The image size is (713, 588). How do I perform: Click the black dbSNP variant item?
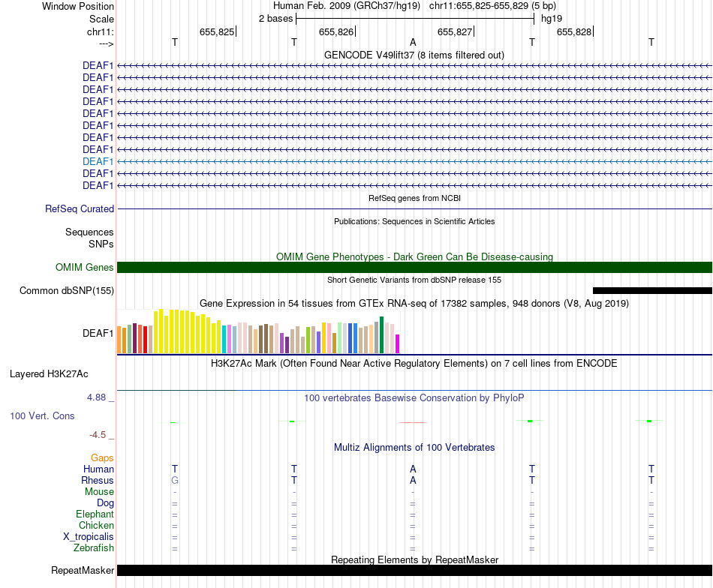tap(652, 290)
